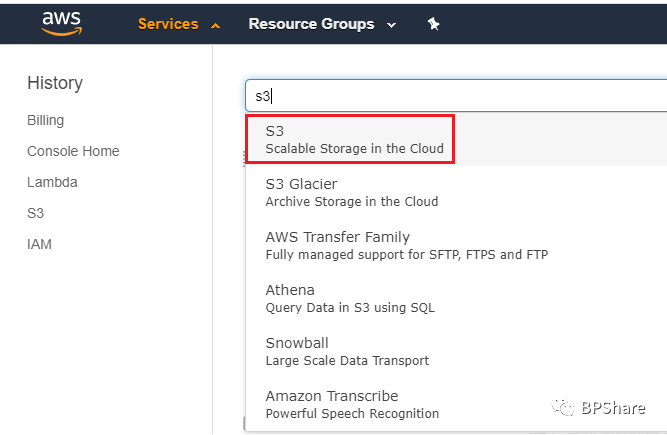Screen dimensions: 667x435
Task: Go to Console Home in History
Action: point(73,151)
